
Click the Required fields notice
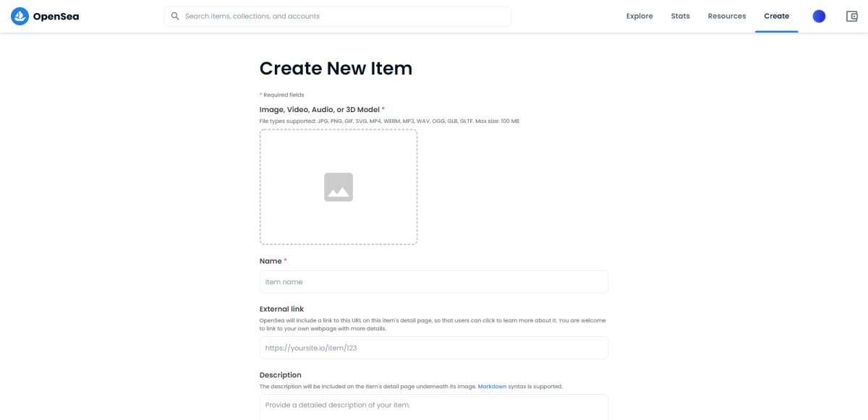[x=282, y=94]
